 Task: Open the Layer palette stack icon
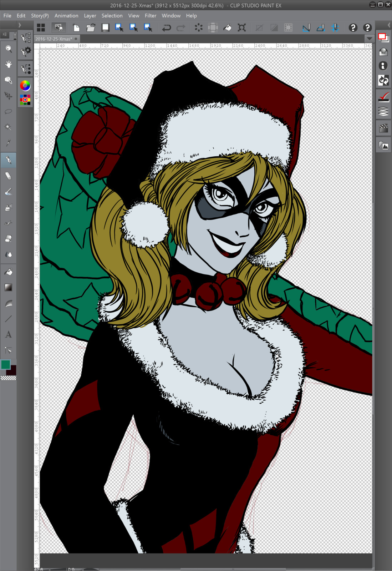383,112
